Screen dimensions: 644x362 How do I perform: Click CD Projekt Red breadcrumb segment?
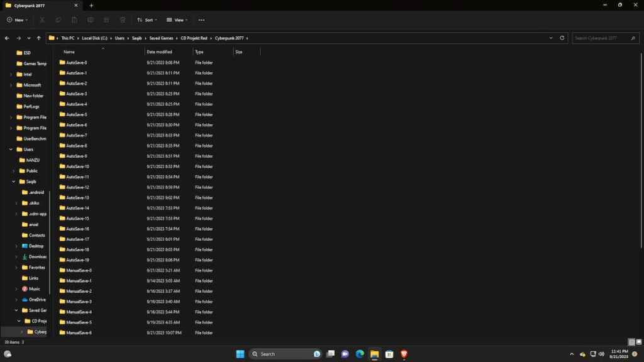(x=194, y=38)
